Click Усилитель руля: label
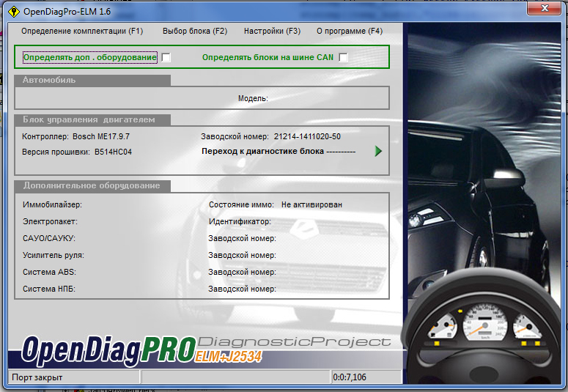 point(54,256)
